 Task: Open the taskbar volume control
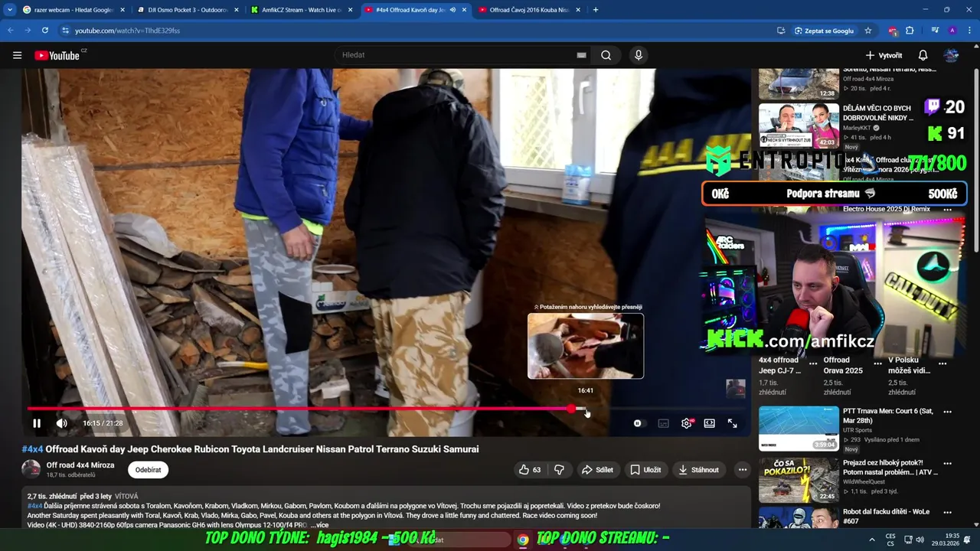pos(920,540)
